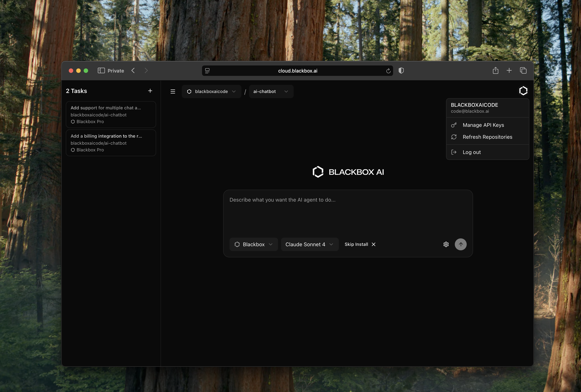581x392 pixels.
Task: Open the Claude Sonnet 4 model dropdown
Action: click(x=309, y=244)
